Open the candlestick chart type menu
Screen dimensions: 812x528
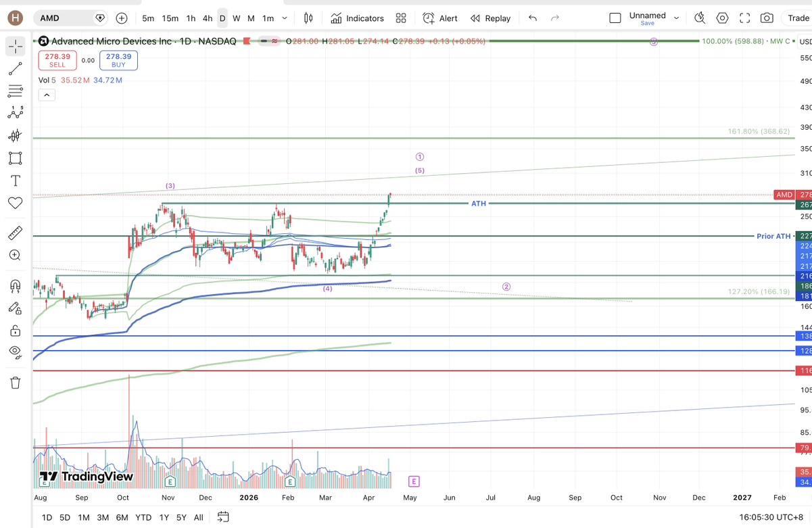click(x=308, y=18)
